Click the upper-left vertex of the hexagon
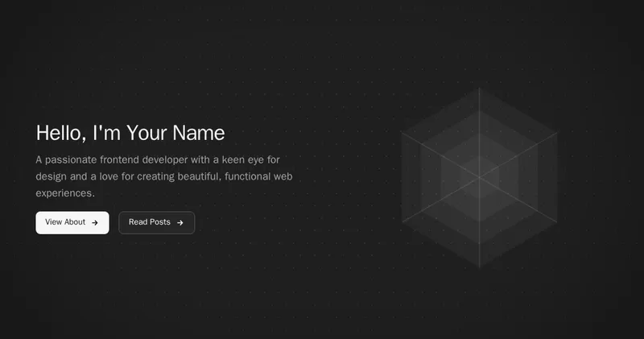644x339 pixels. pos(402,133)
